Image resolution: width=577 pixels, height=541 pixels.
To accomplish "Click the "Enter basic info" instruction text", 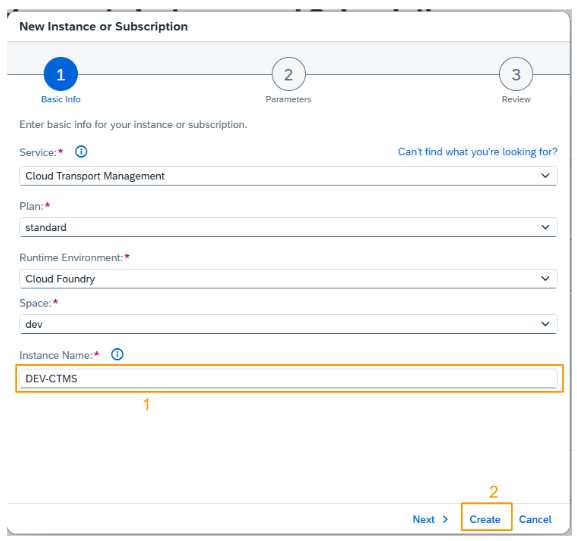I will point(133,124).
